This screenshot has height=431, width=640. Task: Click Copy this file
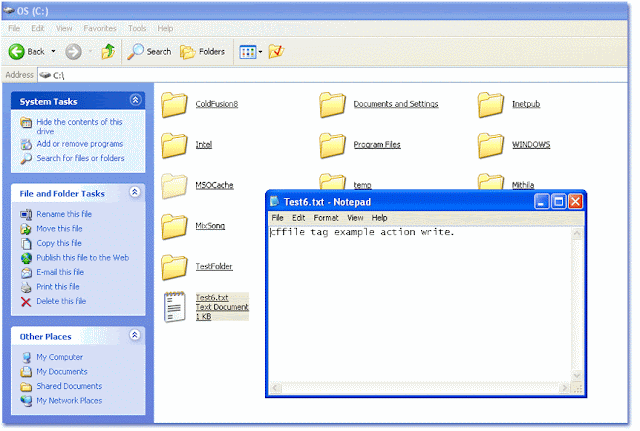point(59,243)
